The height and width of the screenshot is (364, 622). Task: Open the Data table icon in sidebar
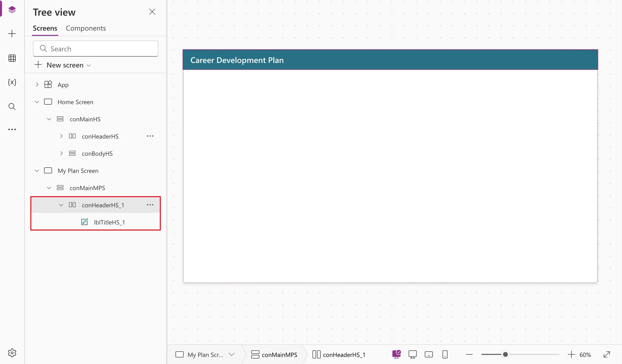12,58
